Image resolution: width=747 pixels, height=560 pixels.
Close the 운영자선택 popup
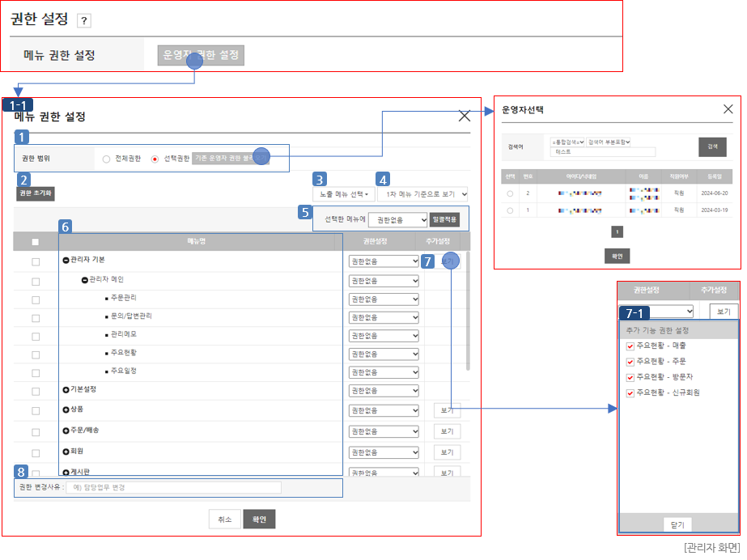pyautogui.click(x=728, y=108)
